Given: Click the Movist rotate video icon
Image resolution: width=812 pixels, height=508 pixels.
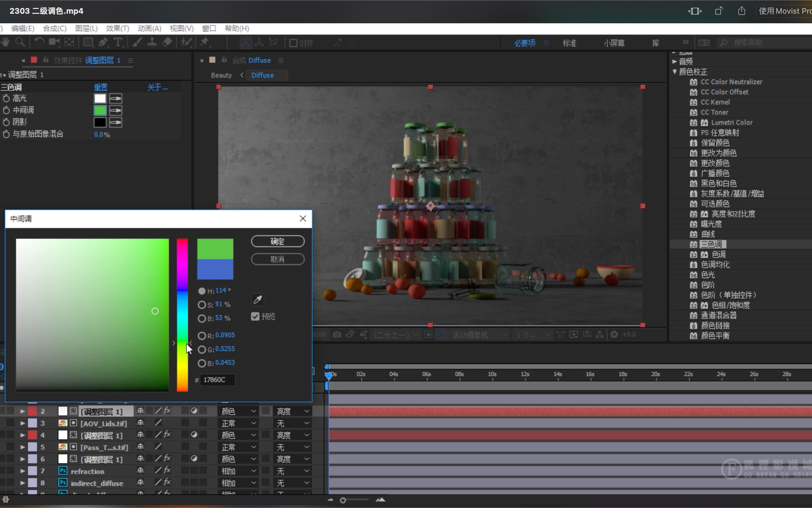Looking at the screenshot, I should 719,11.
